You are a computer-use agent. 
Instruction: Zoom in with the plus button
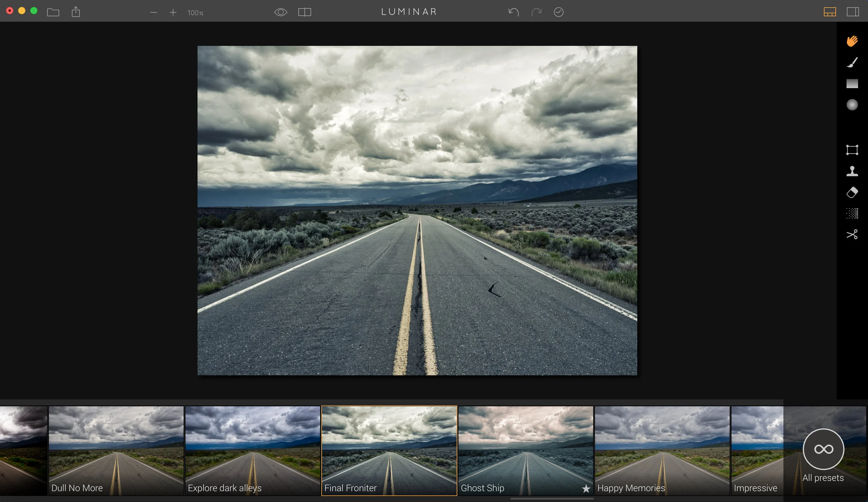click(x=173, y=12)
